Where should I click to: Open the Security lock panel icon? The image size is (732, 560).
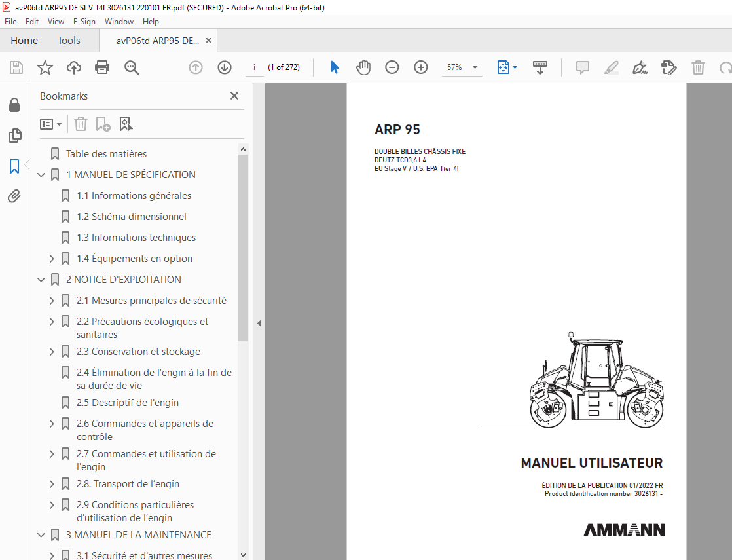[x=14, y=105]
